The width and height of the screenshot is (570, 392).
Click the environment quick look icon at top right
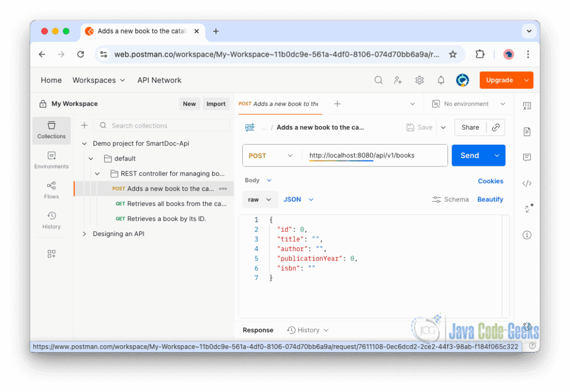(527, 106)
